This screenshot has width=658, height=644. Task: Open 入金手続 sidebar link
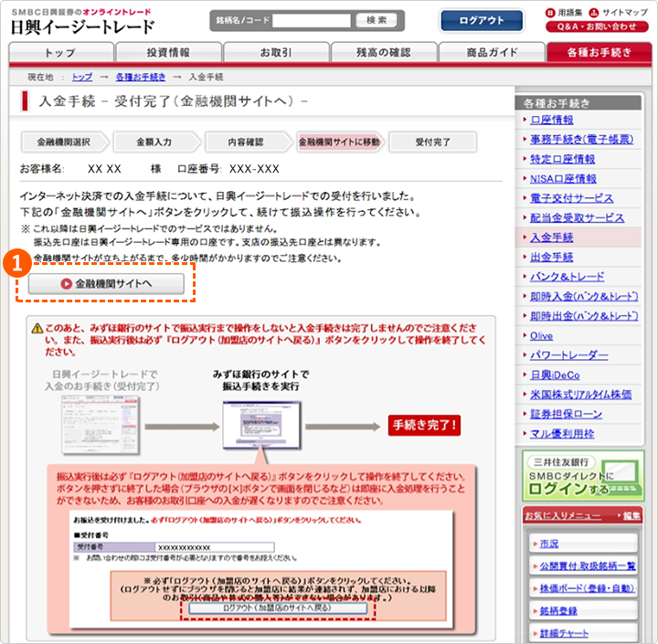(551, 238)
